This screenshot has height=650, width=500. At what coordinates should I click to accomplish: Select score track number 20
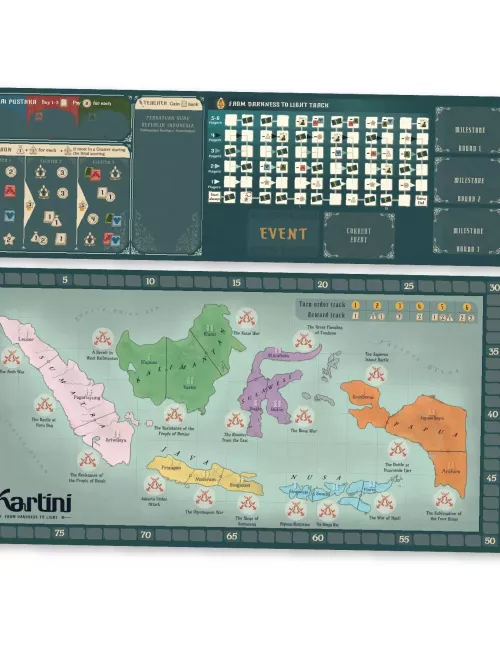[322, 284]
